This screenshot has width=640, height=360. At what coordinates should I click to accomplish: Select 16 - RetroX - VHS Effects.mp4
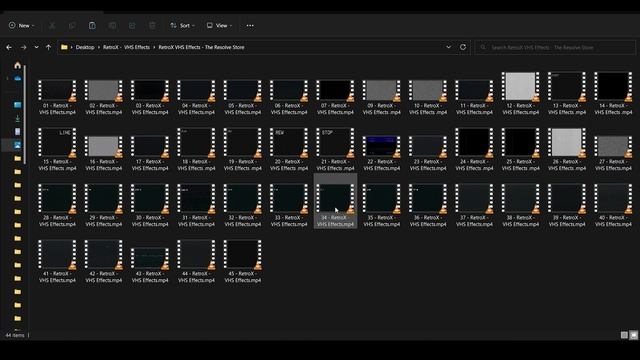(104, 153)
